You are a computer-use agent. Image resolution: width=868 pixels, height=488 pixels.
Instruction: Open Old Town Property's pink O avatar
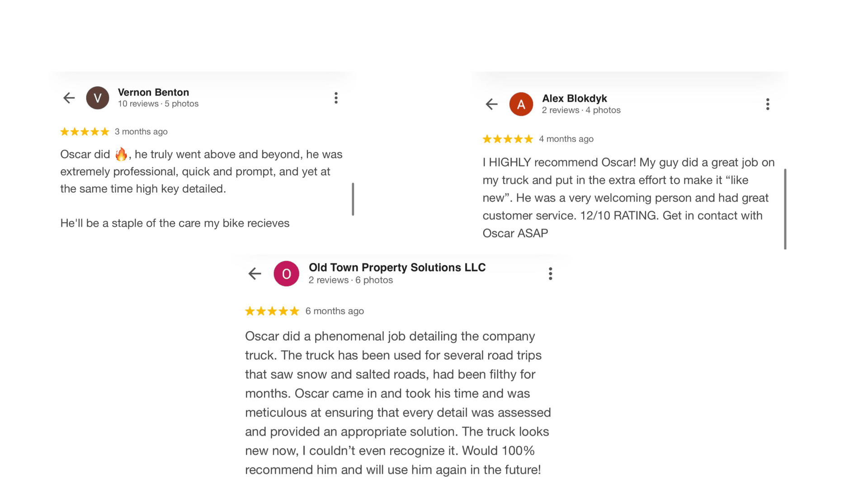coord(286,273)
